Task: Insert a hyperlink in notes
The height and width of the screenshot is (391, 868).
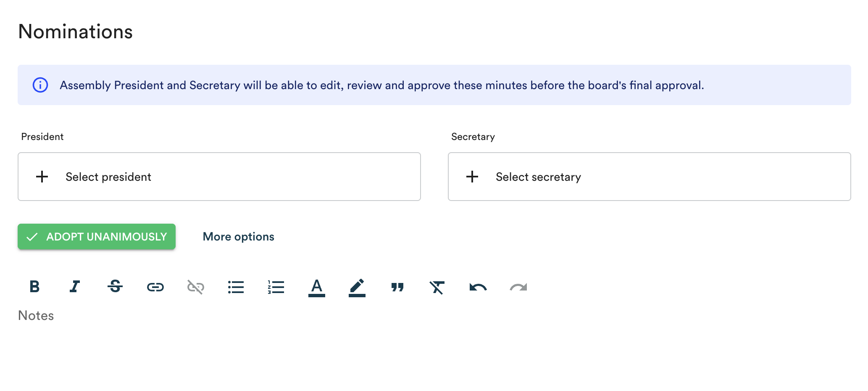Action: pyautogui.click(x=155, y=287)
